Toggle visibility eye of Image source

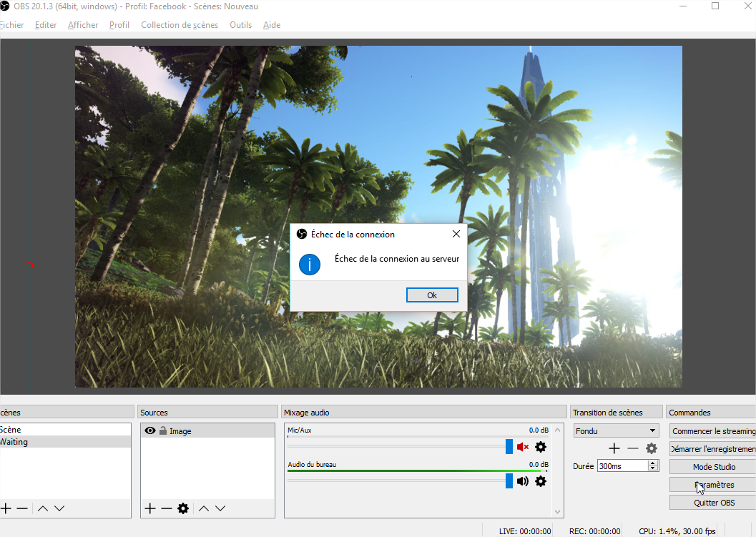[x=150, y=431]
